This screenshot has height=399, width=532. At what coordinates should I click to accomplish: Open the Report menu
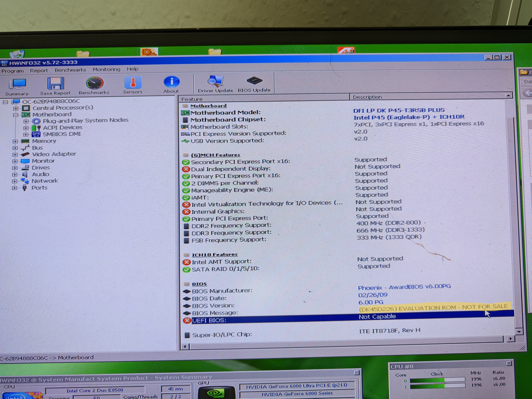tap(39, 71)
